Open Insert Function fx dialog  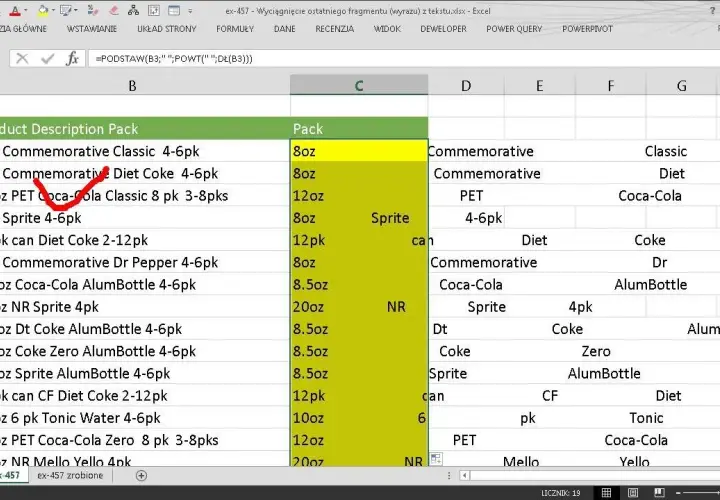click(72, 58)
